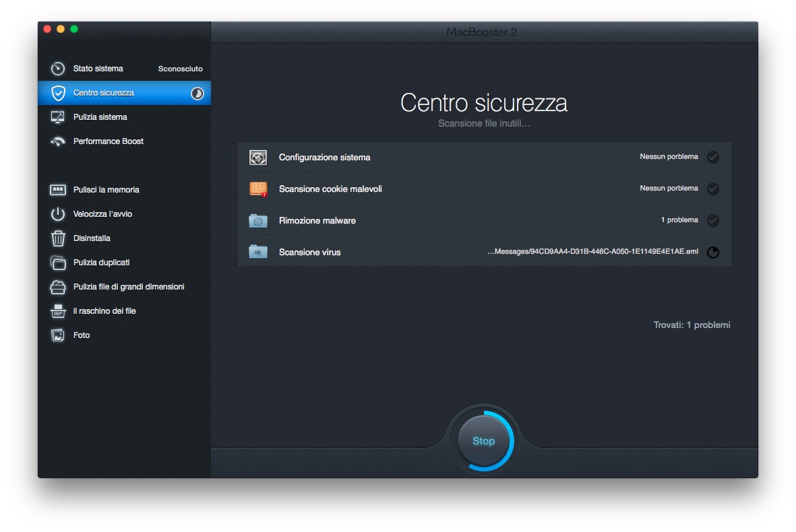Viewport: 796px width, 532px height.
Task: Click the Sconosciuto status label
Action: click(180, 69)
